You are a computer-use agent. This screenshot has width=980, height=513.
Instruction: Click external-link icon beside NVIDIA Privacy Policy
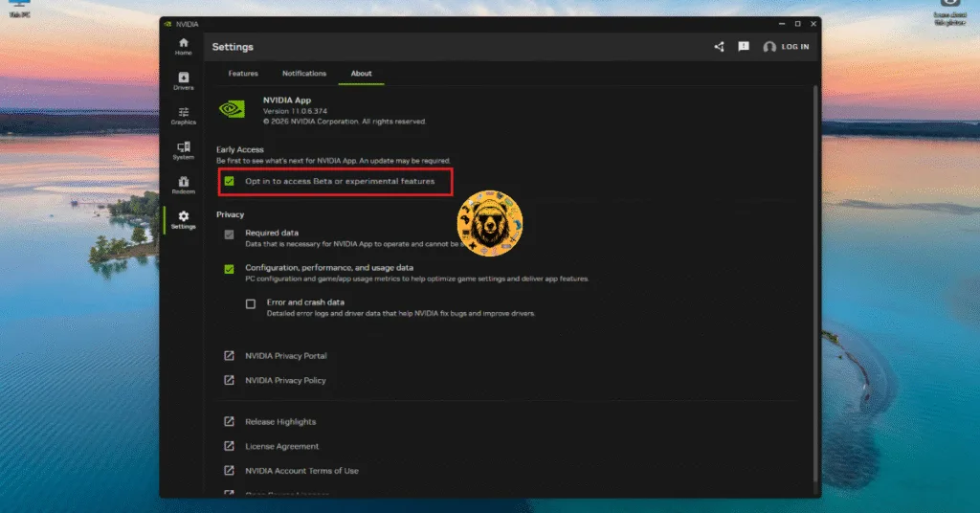pyautogui.click(x=229, y=380)
